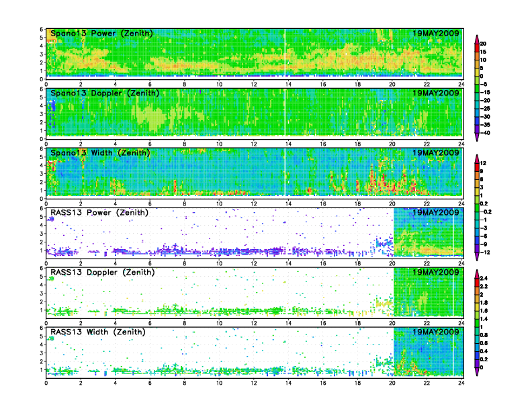Click the "Spano13 Width (Zenith)" panel title
The height and width of the screenshot is (411, 532).
point(100,153)
